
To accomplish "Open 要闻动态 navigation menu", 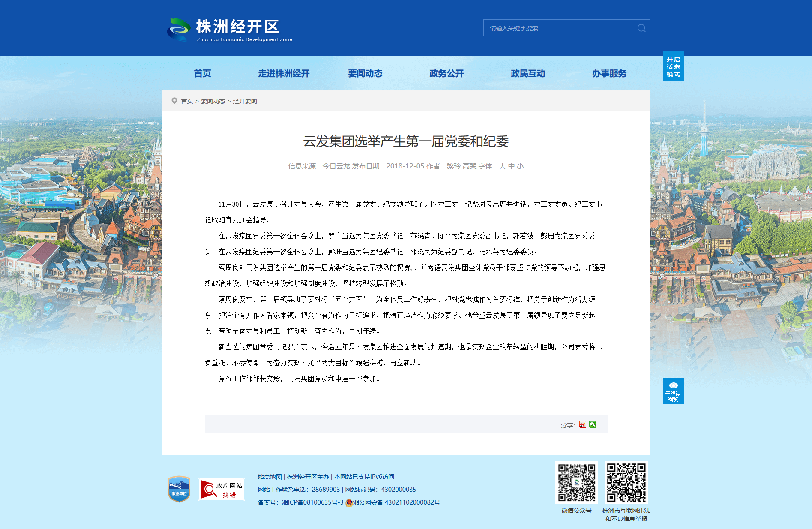I will coord(365,73).
